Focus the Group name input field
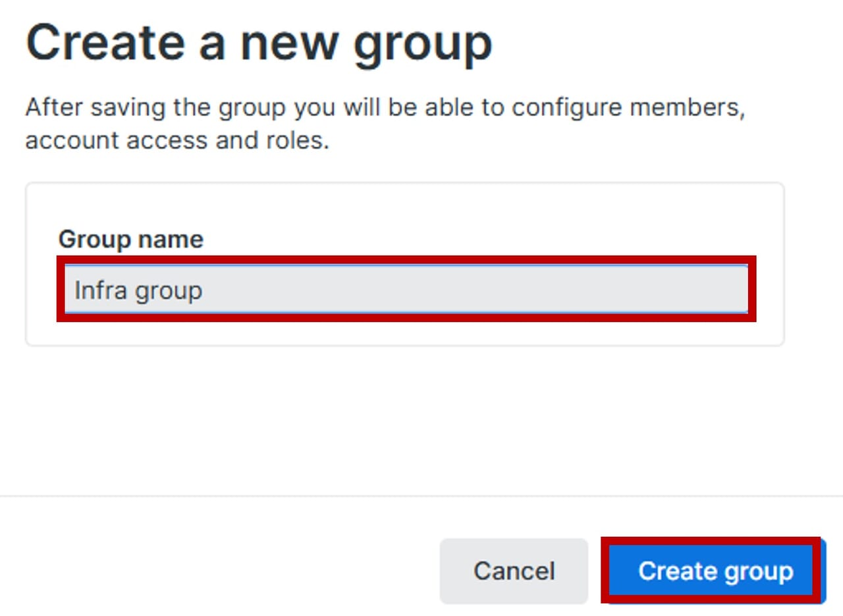Screen dimensions: 843x616 tap(406, 290)
